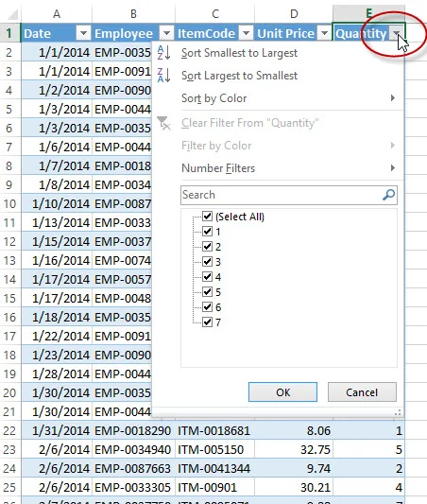Click OK to apply the filter

point(282,392)
